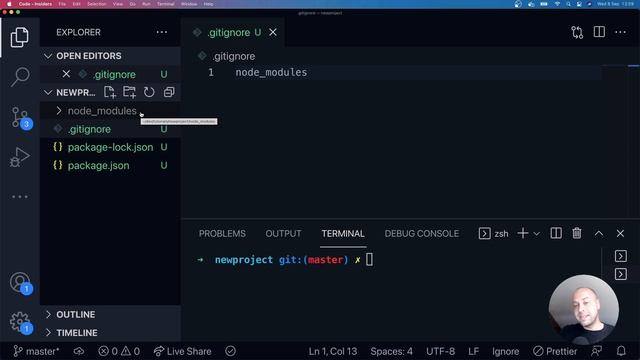
Task: Maximize the panel size with chevron up
Action: tap(599, 233)
